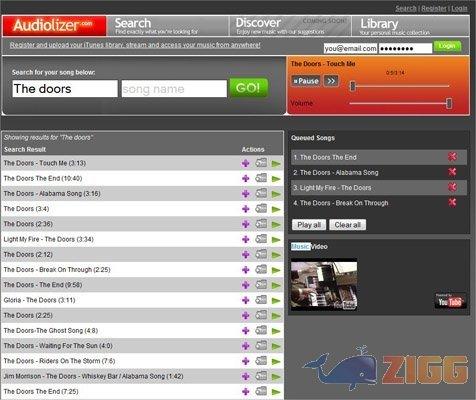Open the top Login link
Viewport: 476px width, 400px height.
coord(459,8)
